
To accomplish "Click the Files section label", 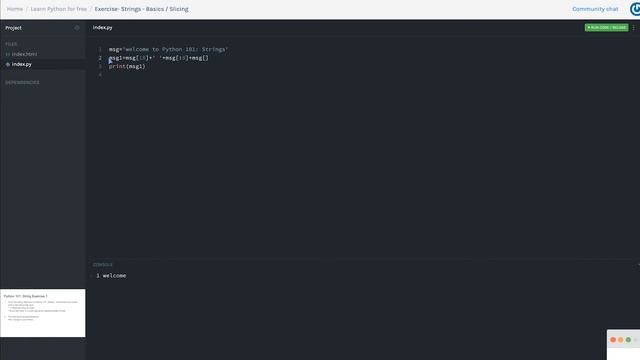I will coord(11,44).
